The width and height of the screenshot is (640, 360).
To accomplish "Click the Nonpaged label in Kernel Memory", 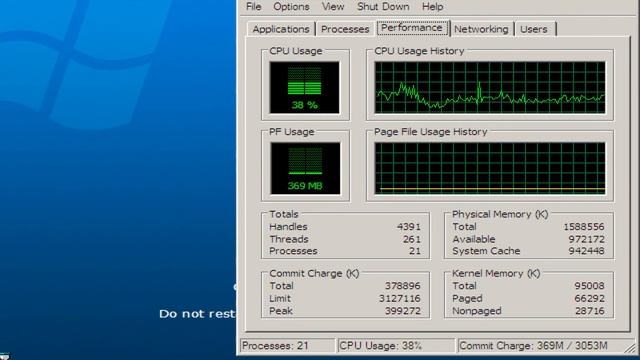I will [x=477, y=311].
